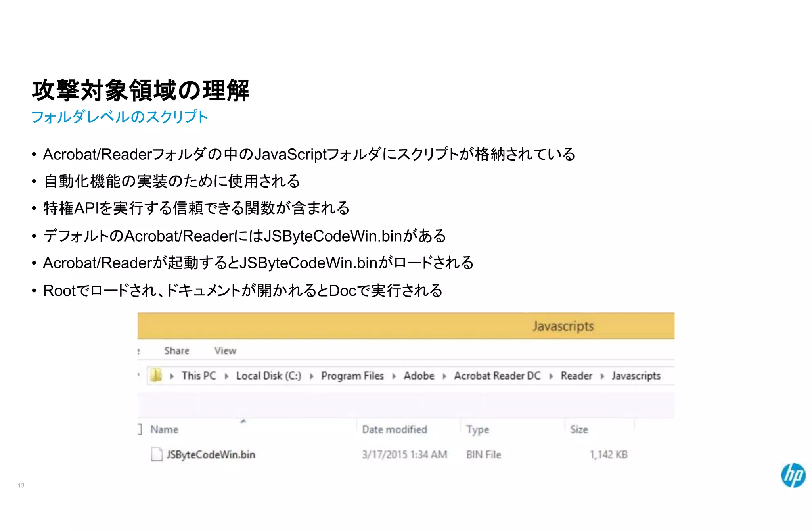Expand arrow before Local Disk (C:)

(x=226, y=376)
